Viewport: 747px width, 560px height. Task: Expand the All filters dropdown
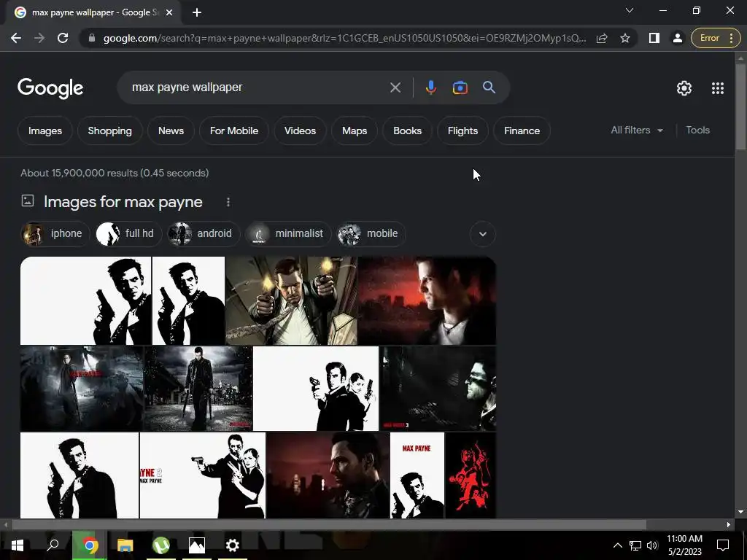(637, 130)
